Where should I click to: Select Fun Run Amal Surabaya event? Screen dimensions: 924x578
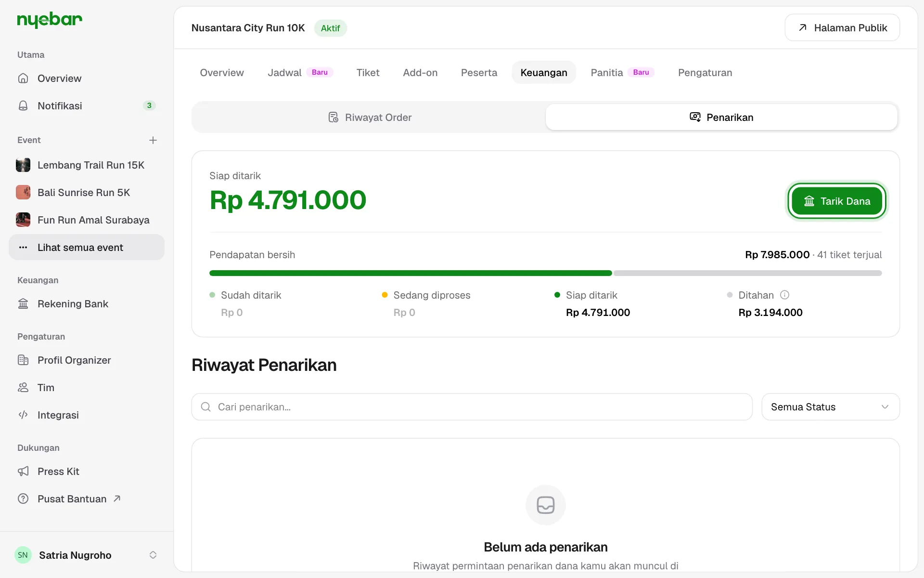coord(87,220)
